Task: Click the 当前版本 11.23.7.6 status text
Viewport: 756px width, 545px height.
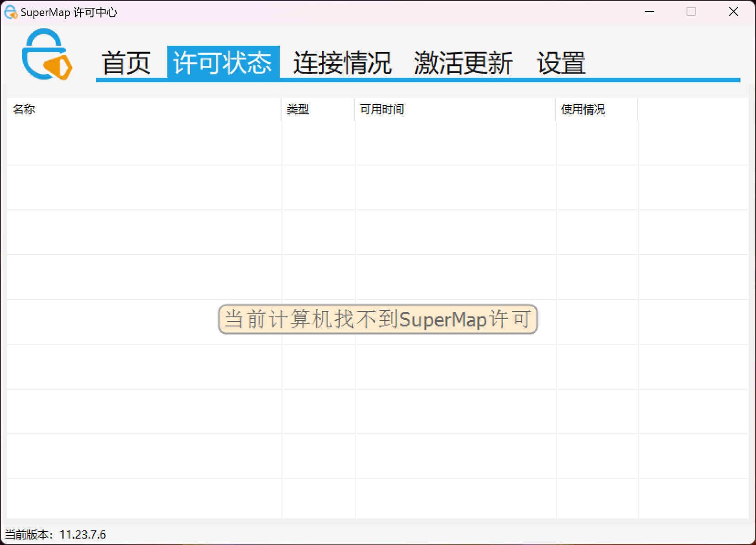Action: click(55, 534)
